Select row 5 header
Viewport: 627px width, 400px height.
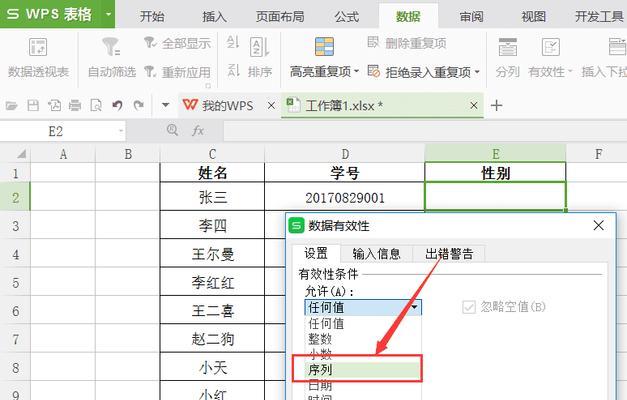15,282
